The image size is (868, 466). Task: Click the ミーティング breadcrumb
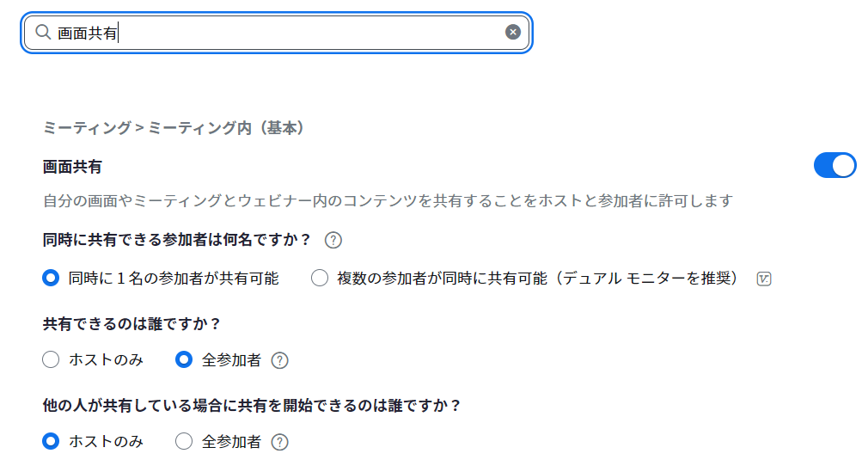click(x=86, y=128)
